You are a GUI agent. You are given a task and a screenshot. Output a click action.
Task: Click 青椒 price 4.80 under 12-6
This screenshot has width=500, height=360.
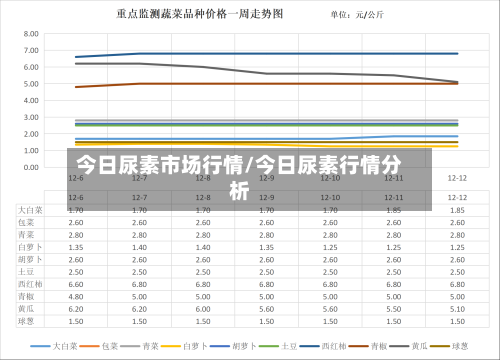pos(76,297)
